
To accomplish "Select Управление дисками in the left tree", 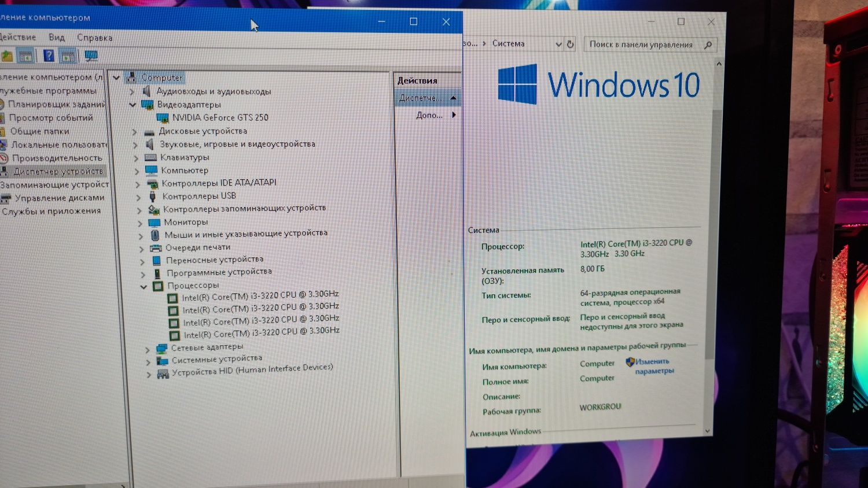I will (60, 198).
